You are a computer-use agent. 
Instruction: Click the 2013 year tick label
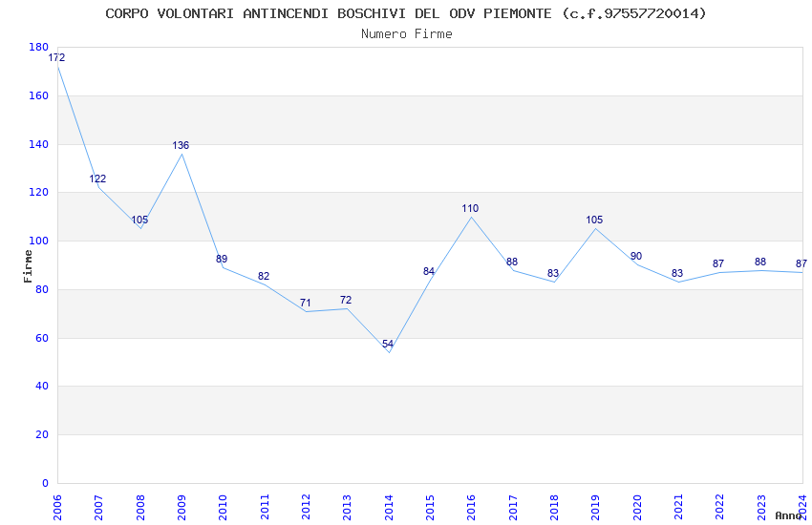347,508
